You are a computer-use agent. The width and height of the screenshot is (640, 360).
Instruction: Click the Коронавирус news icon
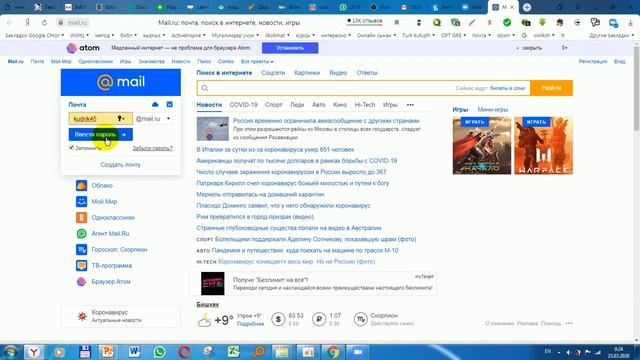point(82,316)
